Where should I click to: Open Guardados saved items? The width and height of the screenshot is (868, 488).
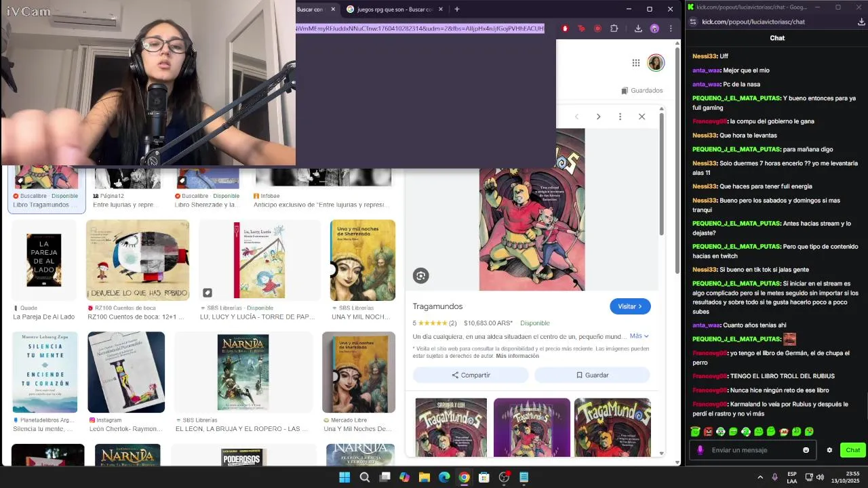coord(642,90)
